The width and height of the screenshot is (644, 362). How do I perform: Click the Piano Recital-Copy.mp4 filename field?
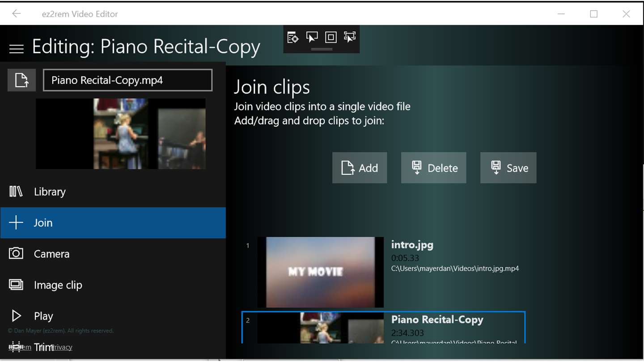coord(127,80)
